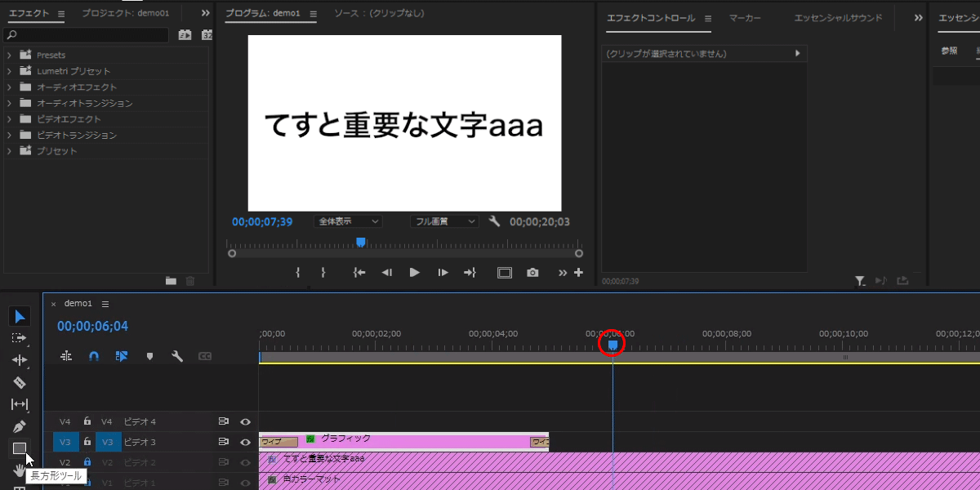Hide the Video 3 track output
This screenshot has width=980, height=490.
point(245,442)
